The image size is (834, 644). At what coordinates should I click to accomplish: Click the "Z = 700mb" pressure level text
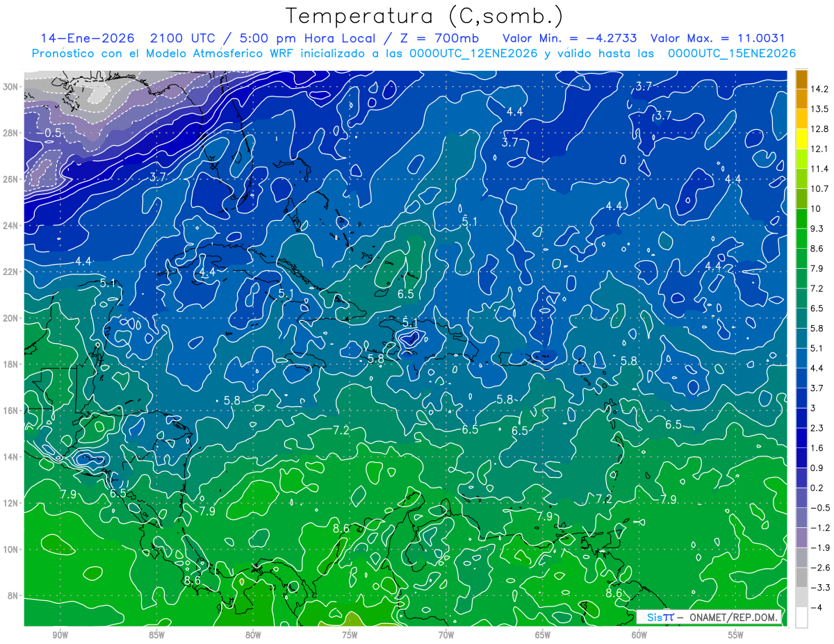[x=436, y=38]
